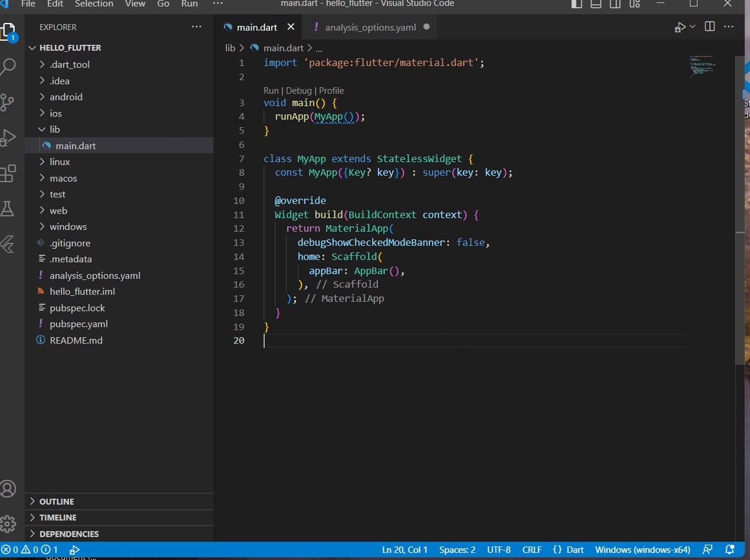Customize layout icon in title bar
Image resolution: width=750 pixels, height=560 pixels.
click(x=634, y=4)
